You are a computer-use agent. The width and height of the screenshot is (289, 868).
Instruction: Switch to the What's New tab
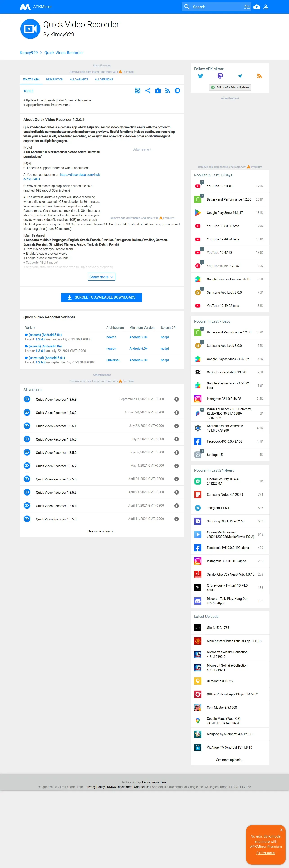31,80
